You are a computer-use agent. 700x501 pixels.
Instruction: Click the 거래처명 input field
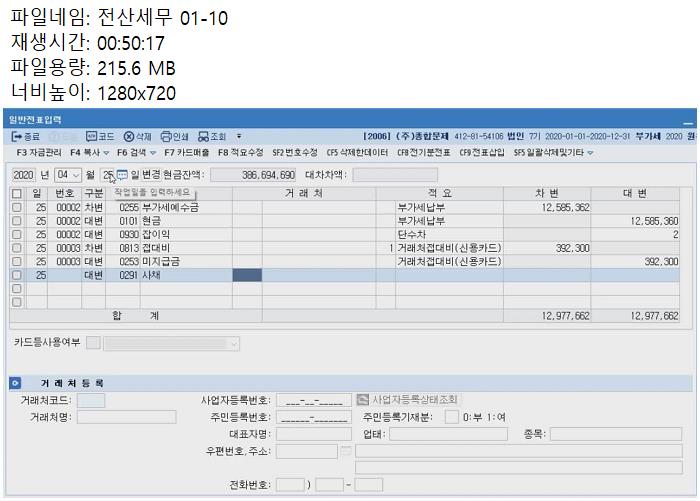(x=127, y=417)
